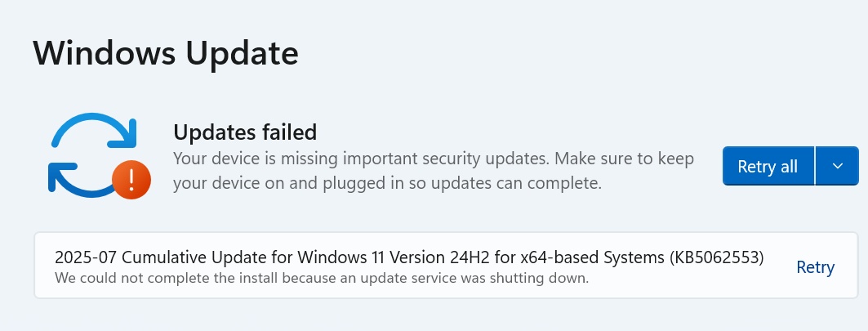
Task: Click the Retry link for KB5062553
Action: pyautogui.click(x=815, y=267)
